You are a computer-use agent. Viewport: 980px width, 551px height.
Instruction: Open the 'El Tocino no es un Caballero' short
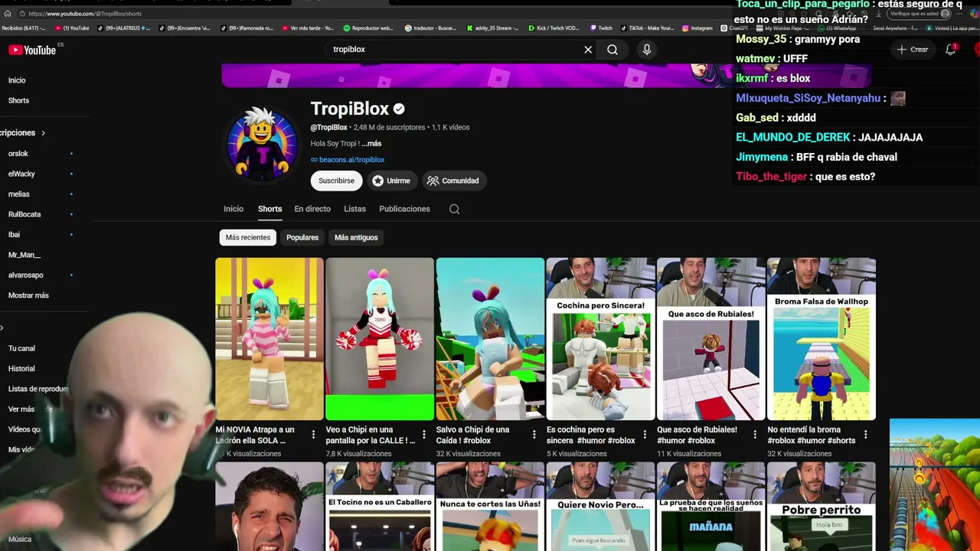click(380, 507)
